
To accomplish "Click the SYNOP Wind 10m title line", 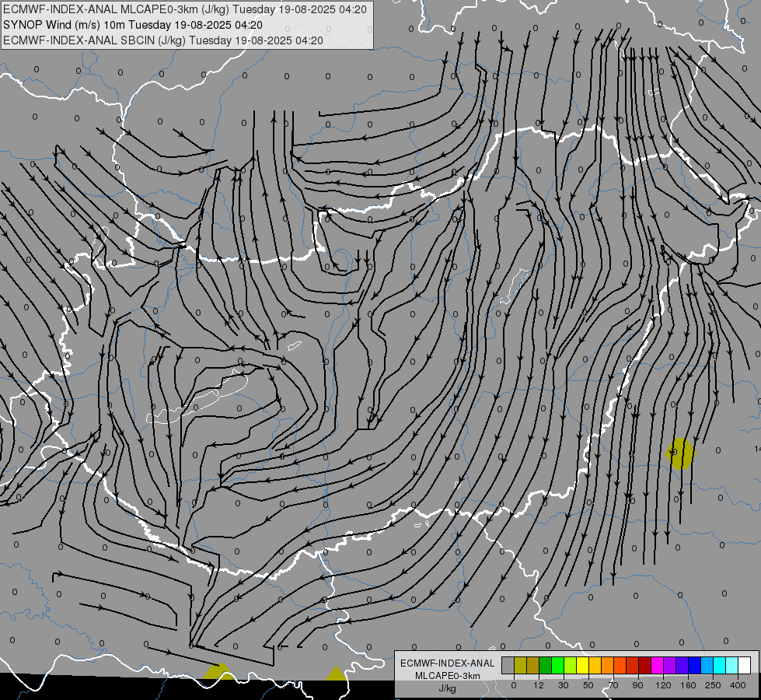I will click(133, 25).
